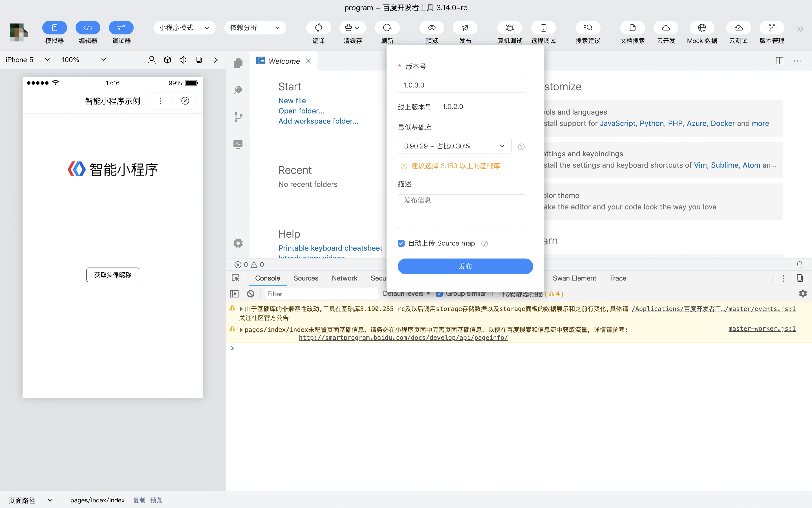
Task: Toggle the 模拟器 simulator panel
Action: point(54,28)
